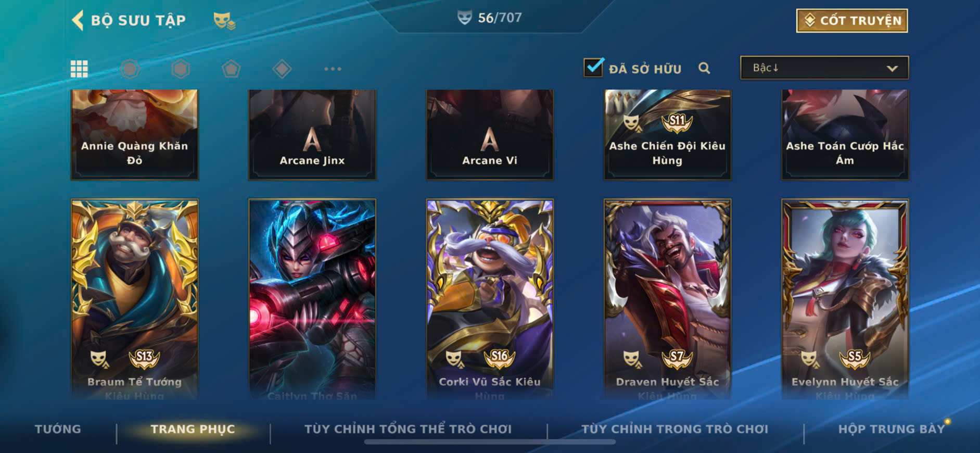Open the skin masks collection icon
This screenshot has height=453, width=980.
(x=224, y=21)
